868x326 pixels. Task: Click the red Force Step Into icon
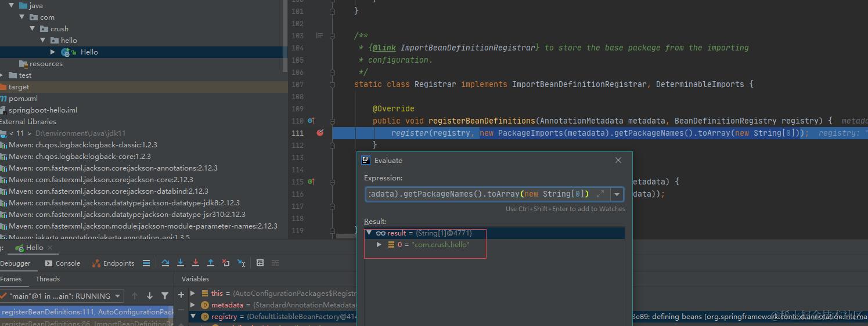click(x=196, y=263)
